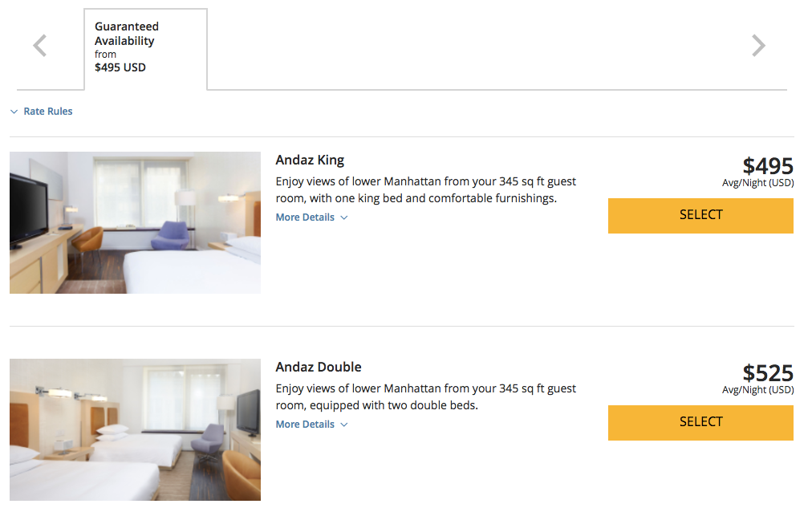Click the Andaz Double room description text
Image resolution: width=812 pixels, height=512 pixels.
[425, 396]
